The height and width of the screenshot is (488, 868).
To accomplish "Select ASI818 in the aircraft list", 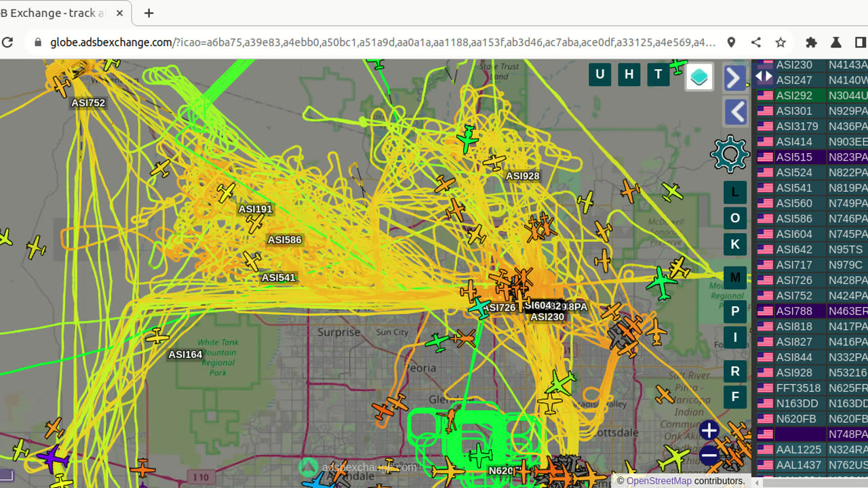I will pos(811,327).
